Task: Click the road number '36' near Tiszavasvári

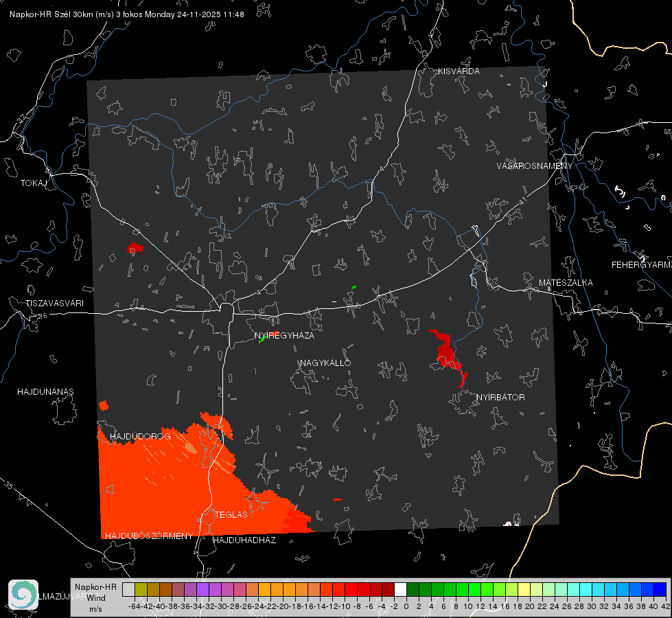Action: [x=43, y=316]
